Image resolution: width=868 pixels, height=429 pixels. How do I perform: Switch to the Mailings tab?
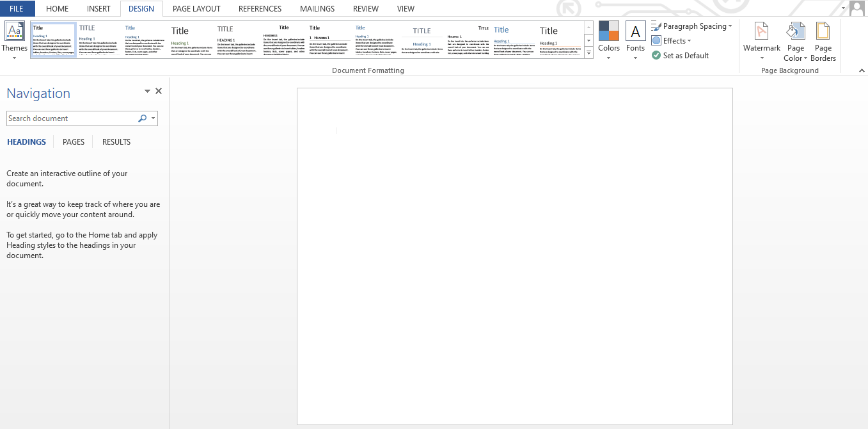[317, 8]
